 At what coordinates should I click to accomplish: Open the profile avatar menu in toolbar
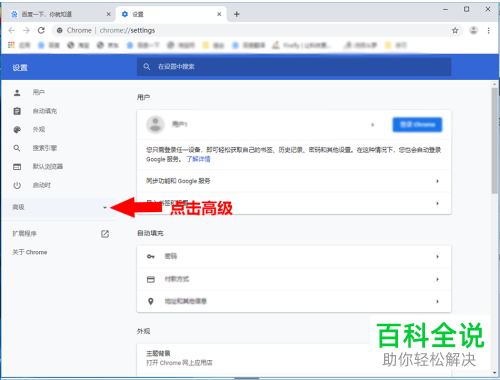coord(473,30)
